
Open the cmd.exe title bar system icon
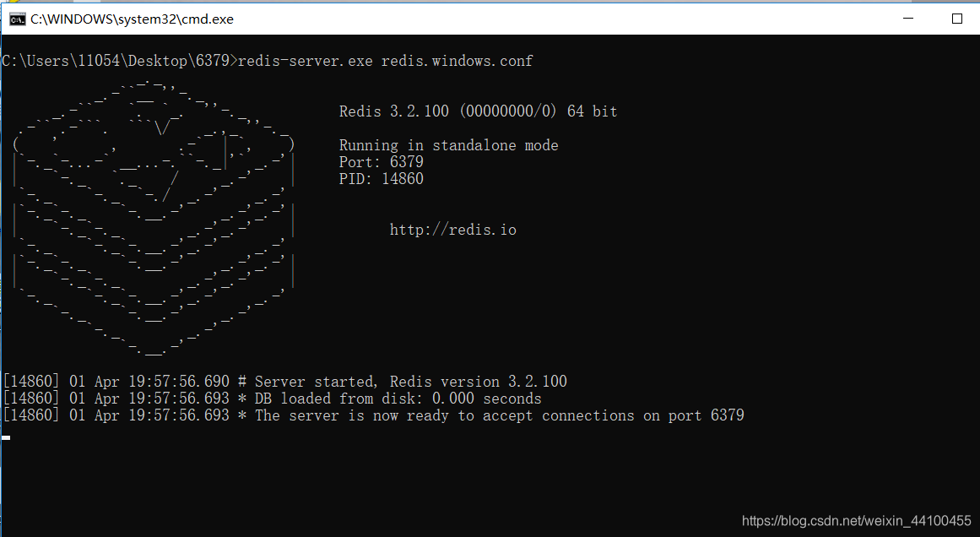[x=17, y=19]
